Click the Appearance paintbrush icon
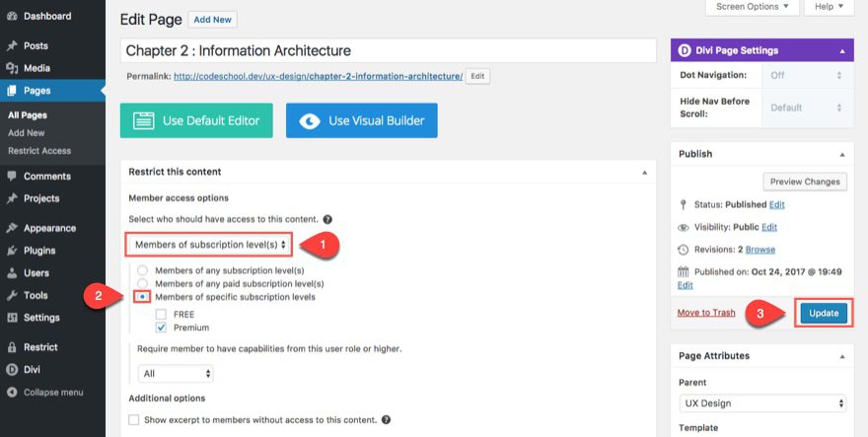 [x=12, y=227]
